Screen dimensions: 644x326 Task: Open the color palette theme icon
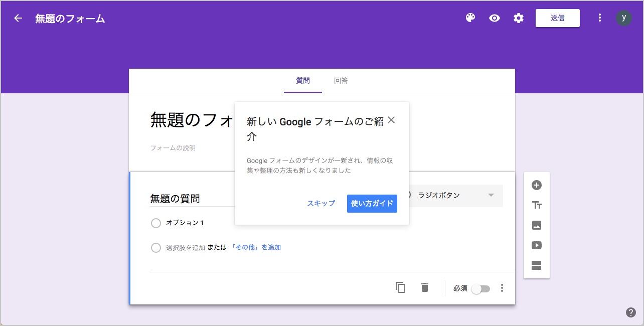(x=470, y=18)
